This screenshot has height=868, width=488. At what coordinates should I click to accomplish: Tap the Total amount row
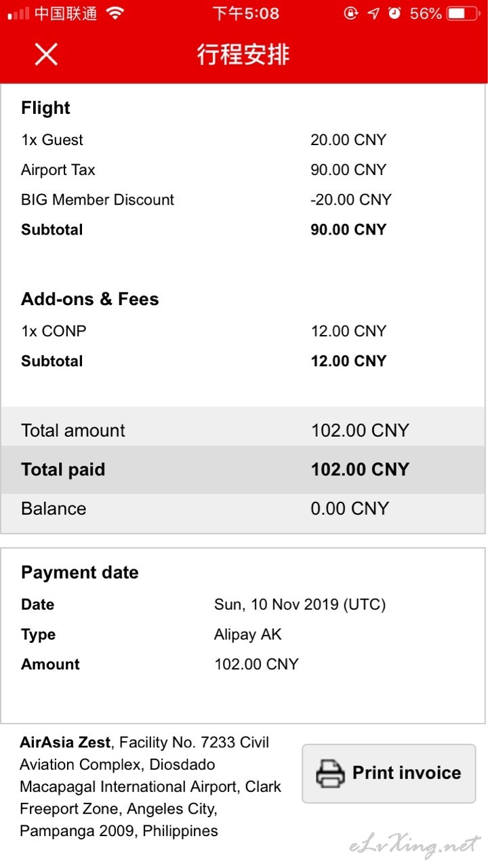point(243,431)
